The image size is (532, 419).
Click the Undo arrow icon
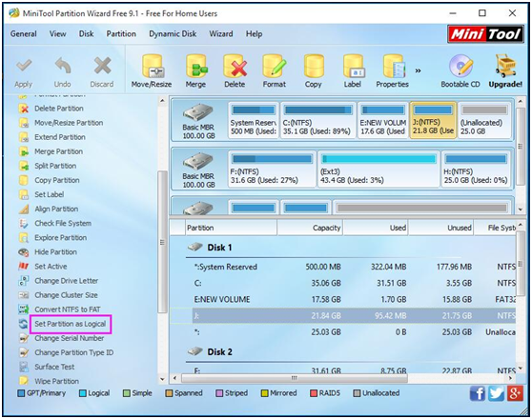(63, 66)
